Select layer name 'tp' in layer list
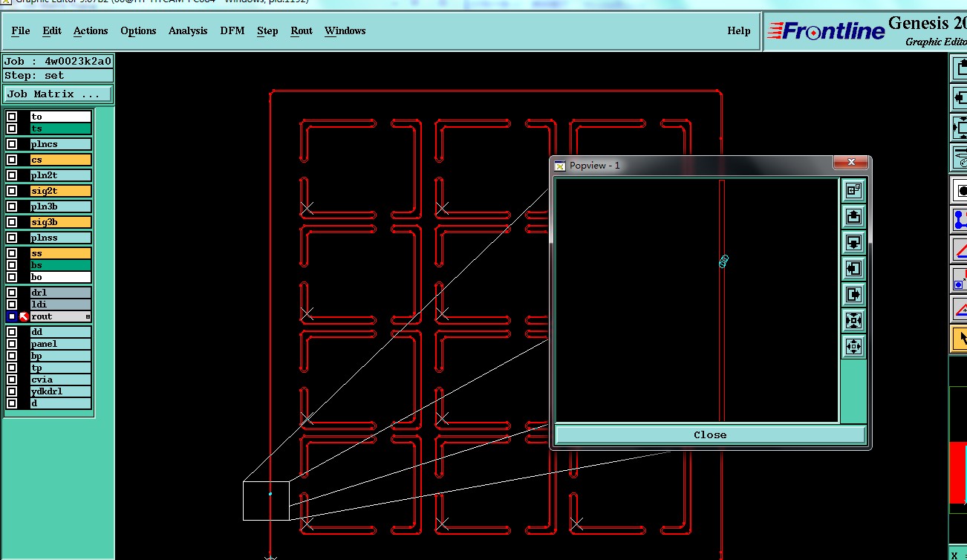Screen dimensions: 967x560 coord(60,368)
